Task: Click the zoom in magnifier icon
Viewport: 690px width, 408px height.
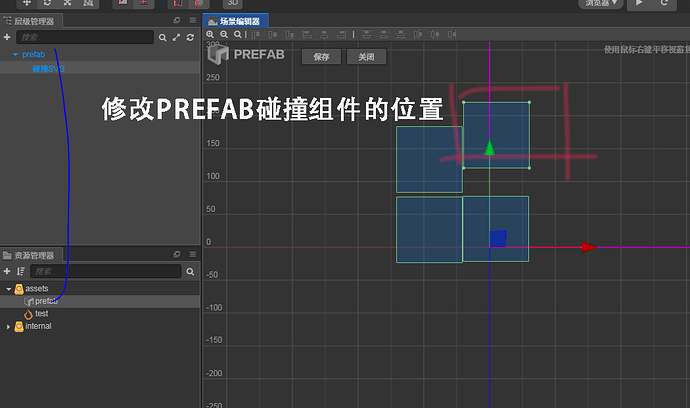Action: [x=210, y=34]
